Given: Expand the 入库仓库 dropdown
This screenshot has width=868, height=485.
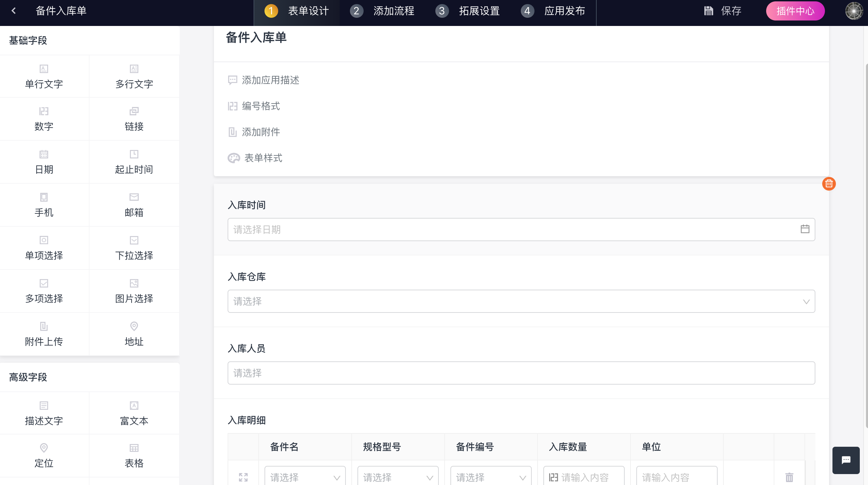Looking at the screenshot, I should (x=521, y=301).
